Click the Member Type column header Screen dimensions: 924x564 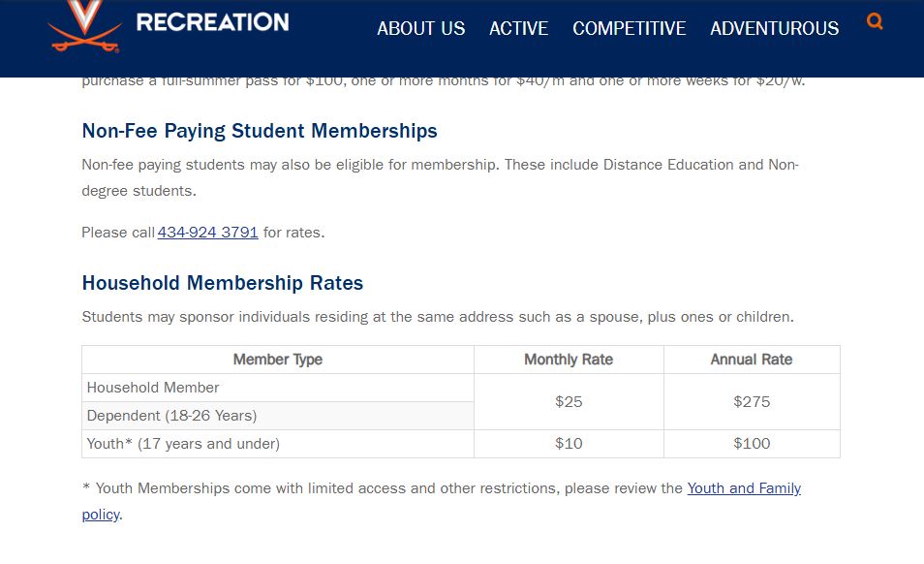(278, 360)
